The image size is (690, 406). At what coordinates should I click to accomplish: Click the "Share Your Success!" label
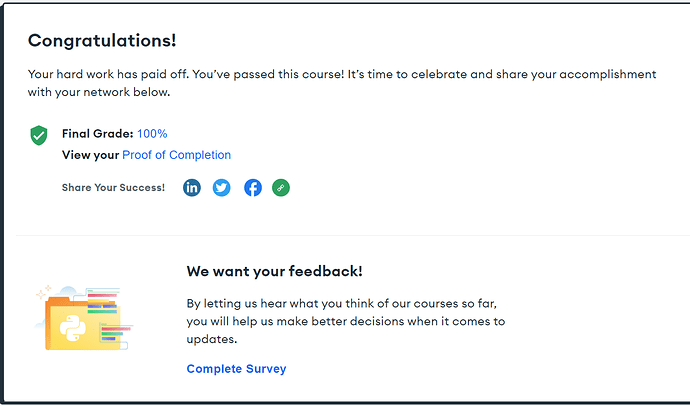pos(113,187)
